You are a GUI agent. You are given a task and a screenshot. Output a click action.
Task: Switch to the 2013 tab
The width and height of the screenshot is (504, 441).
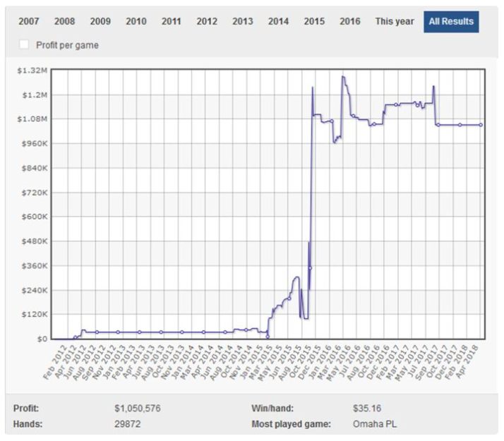pos(243,21)
